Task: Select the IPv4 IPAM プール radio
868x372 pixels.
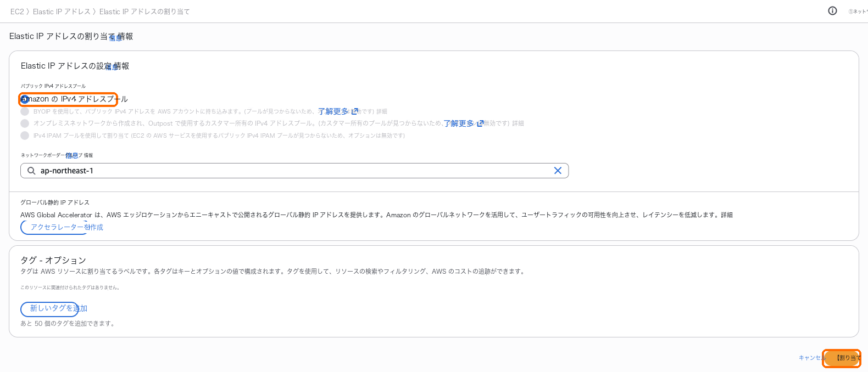Action: [25, 136]
